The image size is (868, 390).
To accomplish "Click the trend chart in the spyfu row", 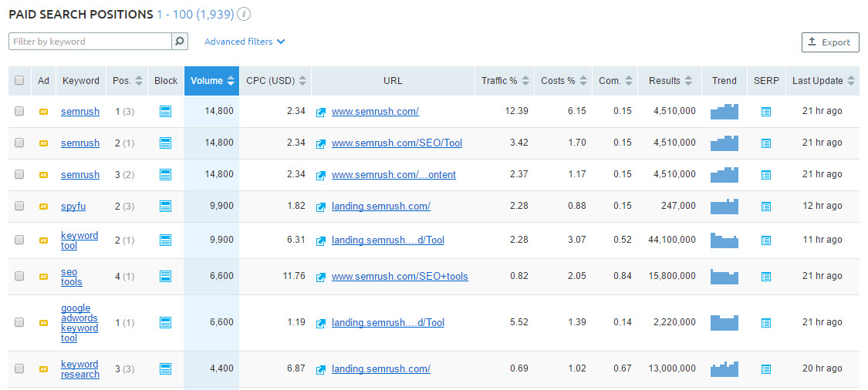I will pos(724,207).
